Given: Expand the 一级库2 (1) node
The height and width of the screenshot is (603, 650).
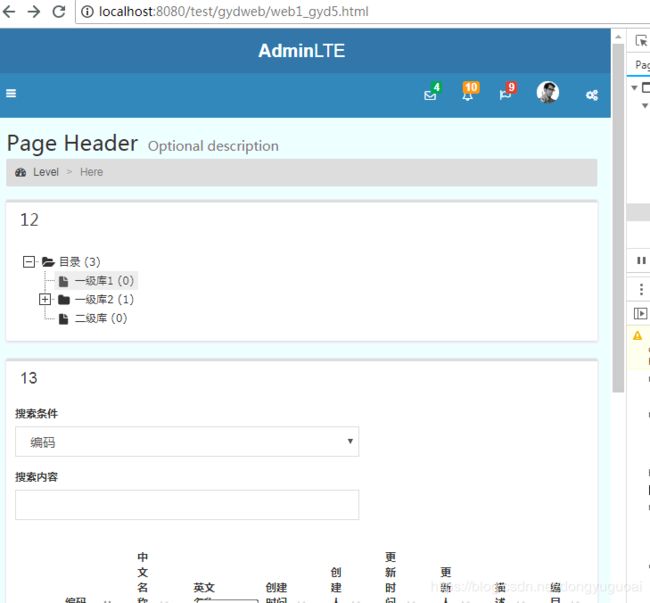Looking at the screenshot, I should 45,300.
